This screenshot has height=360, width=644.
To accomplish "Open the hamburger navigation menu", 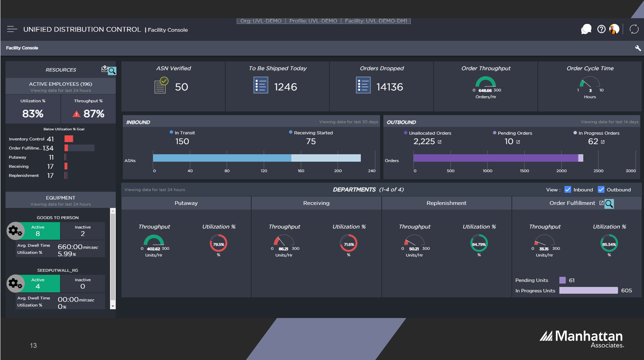I will (12, 29).
